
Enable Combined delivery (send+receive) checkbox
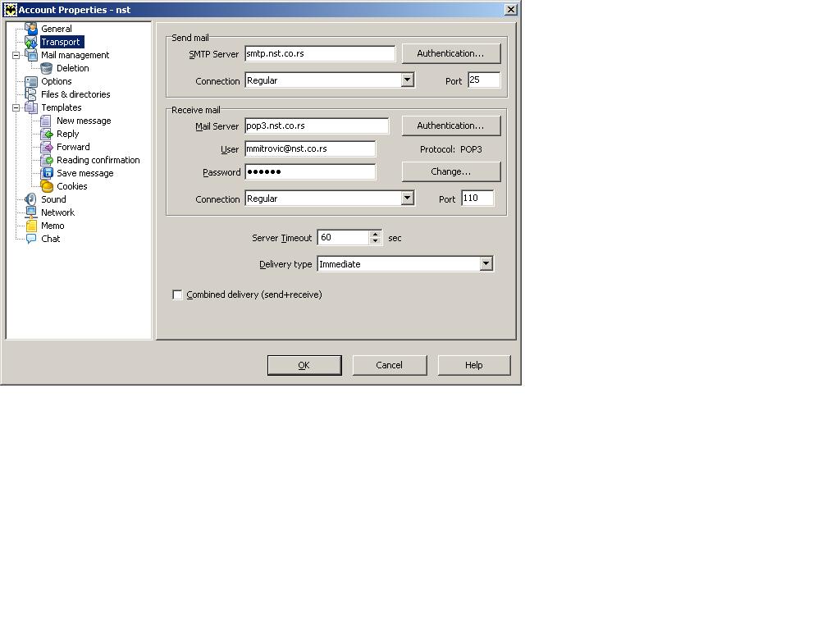[x=177, y=294]
